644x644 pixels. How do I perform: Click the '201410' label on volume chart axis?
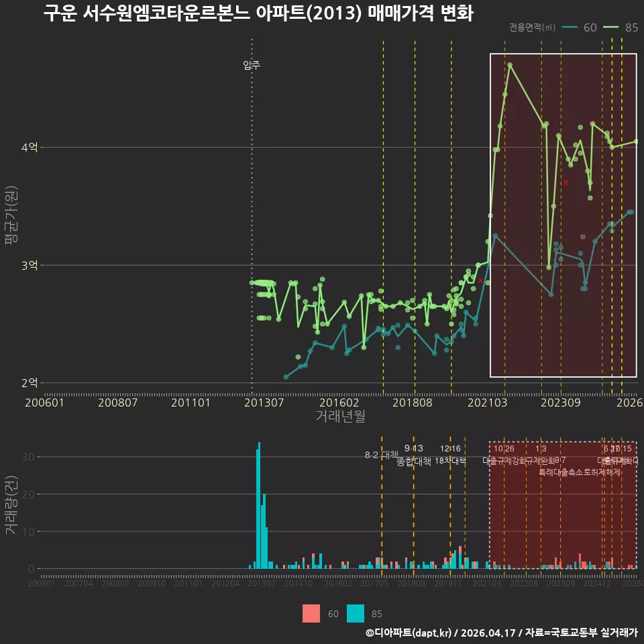click(x=299, y=583)
